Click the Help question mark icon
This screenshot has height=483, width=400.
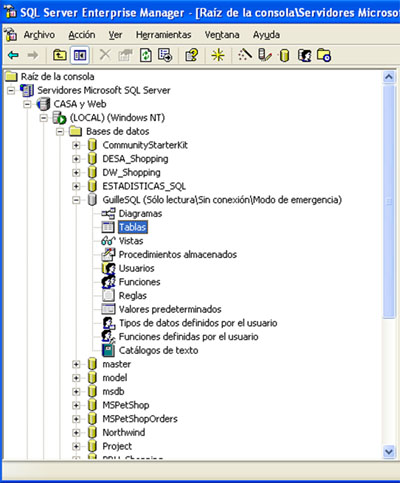coord(191,55)
